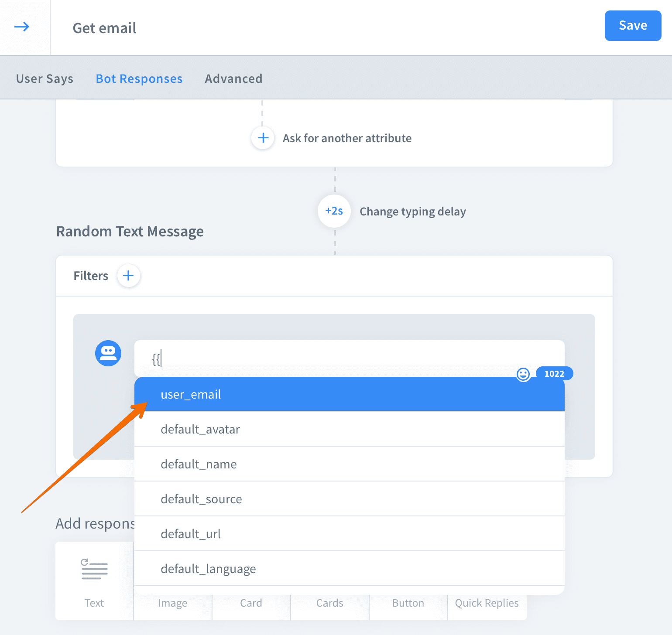Click the blue arrow icon at top left
This screenshot has height=635, width=672.
click(x=22, y=27)
